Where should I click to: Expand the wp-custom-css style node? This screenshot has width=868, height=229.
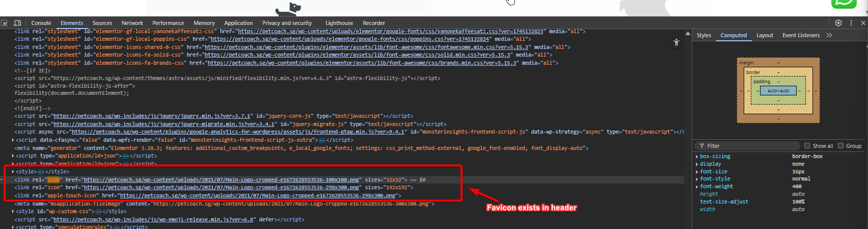(x=13, y=212)
